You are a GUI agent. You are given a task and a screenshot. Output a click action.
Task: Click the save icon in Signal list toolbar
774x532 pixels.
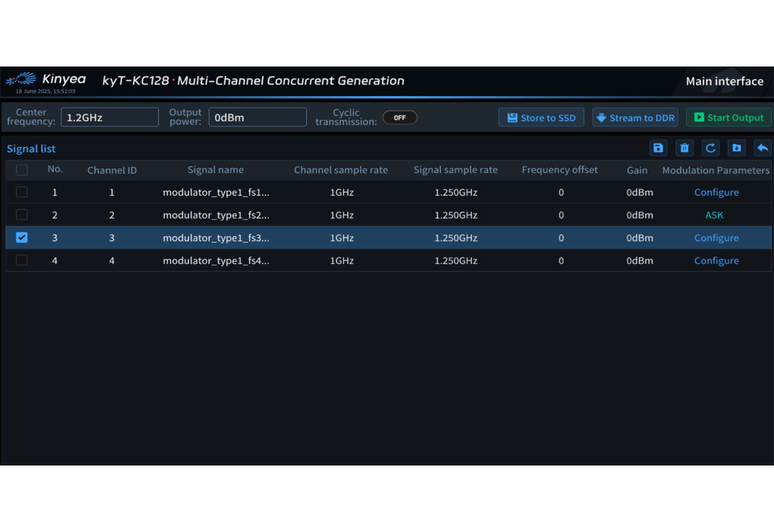tap(658, 148)
